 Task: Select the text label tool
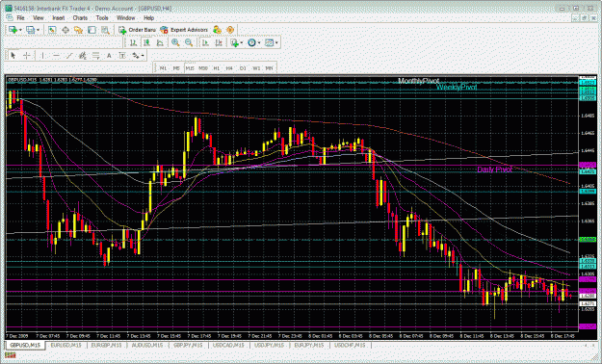click(122, 56)
